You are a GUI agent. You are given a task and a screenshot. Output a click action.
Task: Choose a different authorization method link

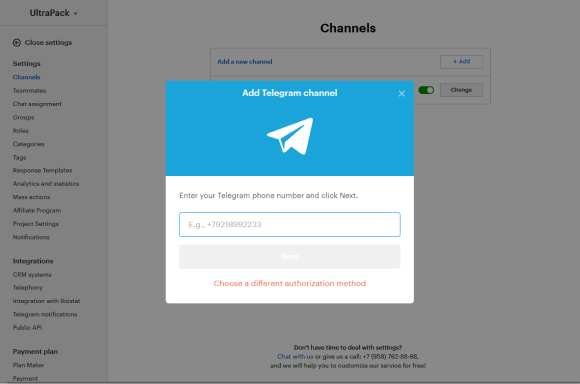click(x=290, y=283)
